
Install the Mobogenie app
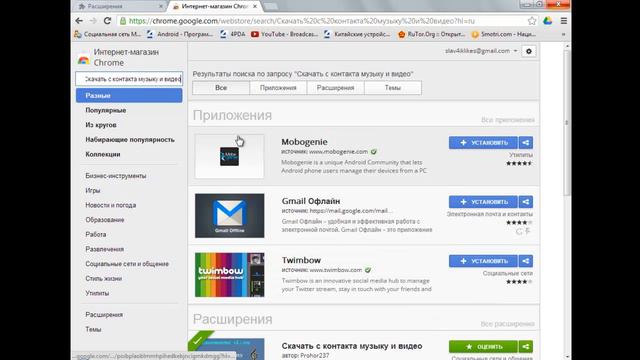coord(483,142)
